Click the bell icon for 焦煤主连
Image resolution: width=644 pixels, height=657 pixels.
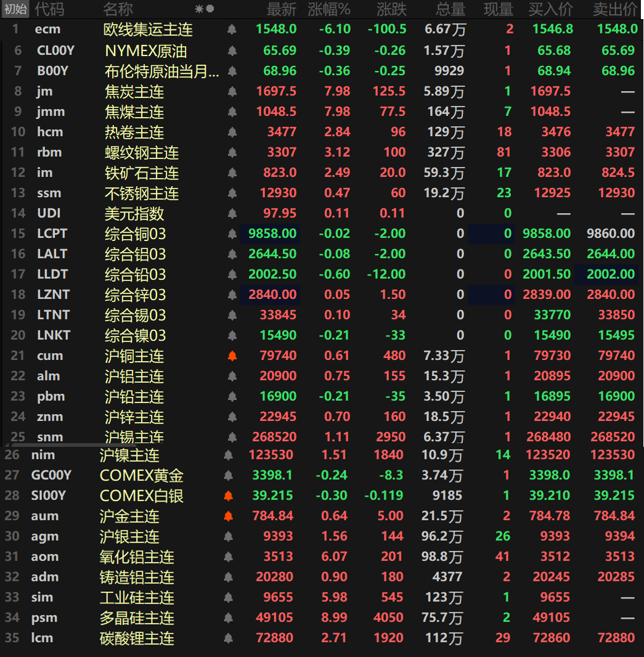232,112
